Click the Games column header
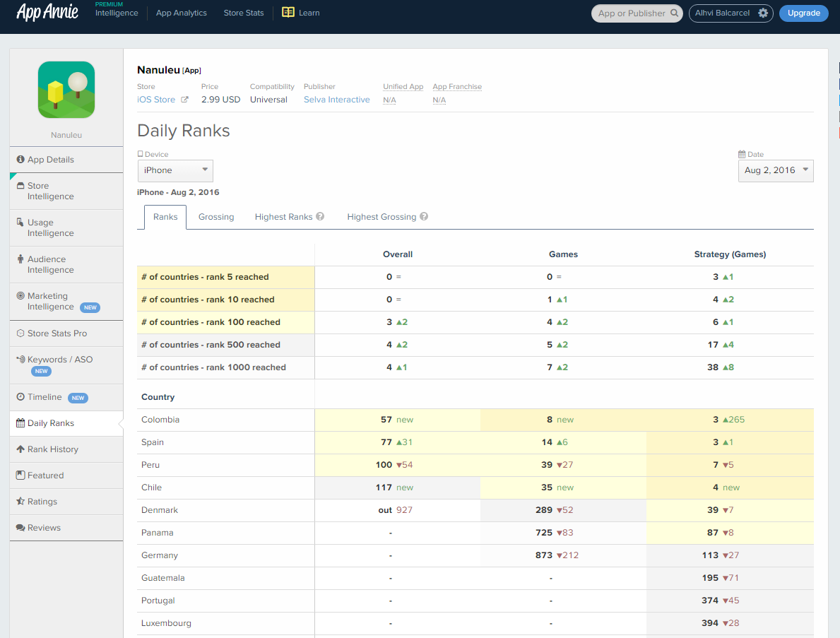 (563, 254)
